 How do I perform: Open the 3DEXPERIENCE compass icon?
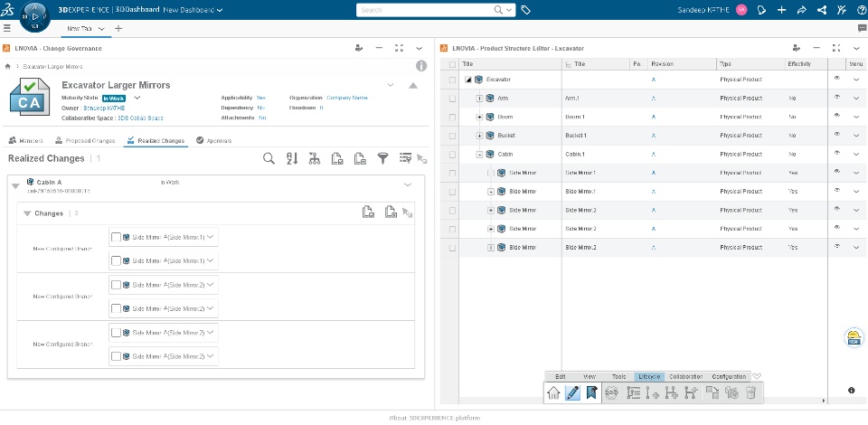pyautogui.click(x=34, y=16)
